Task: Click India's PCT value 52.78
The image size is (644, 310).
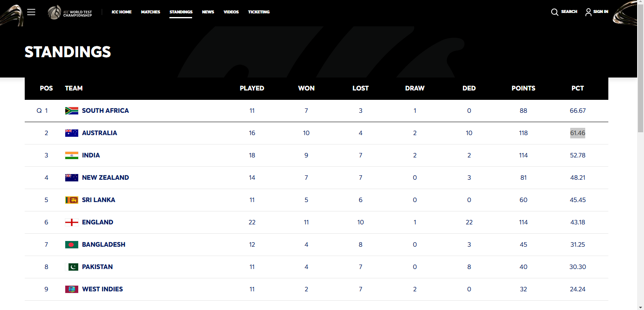Action: click(578, 155)
